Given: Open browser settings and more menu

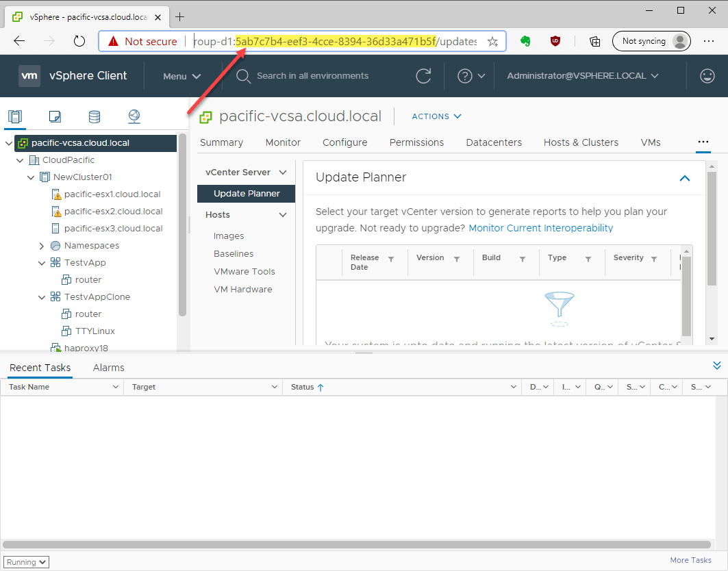Looking at the screenshot, I should tap(709, 41).
